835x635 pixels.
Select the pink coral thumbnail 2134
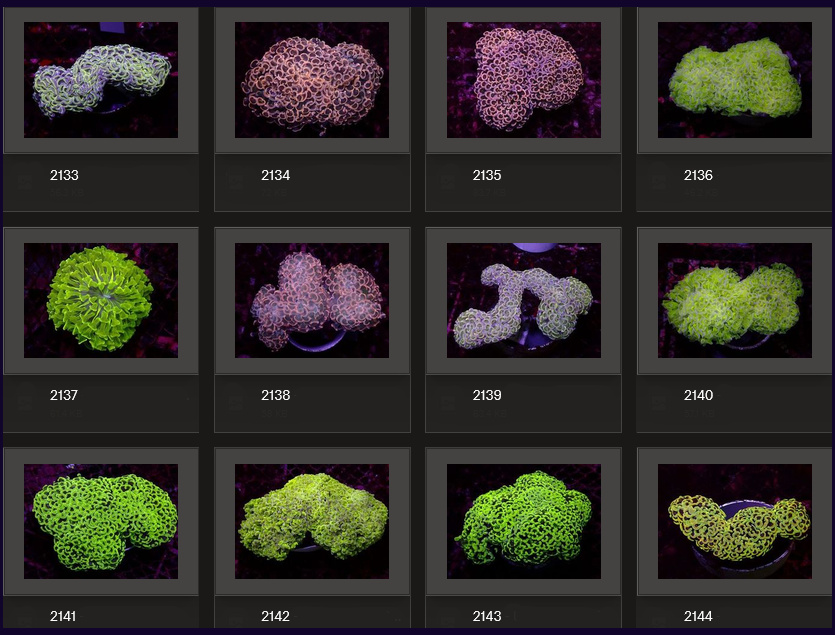click(312, 80)
